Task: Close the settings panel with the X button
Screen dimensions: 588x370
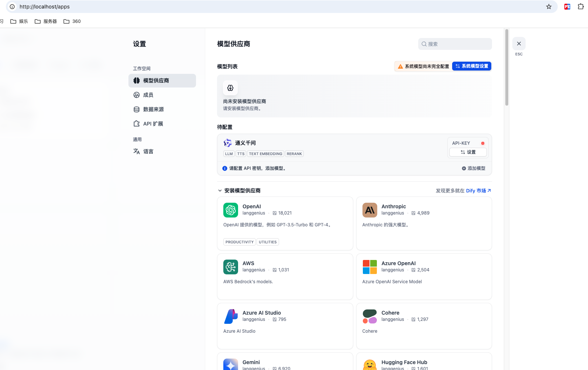Action: 519,44
